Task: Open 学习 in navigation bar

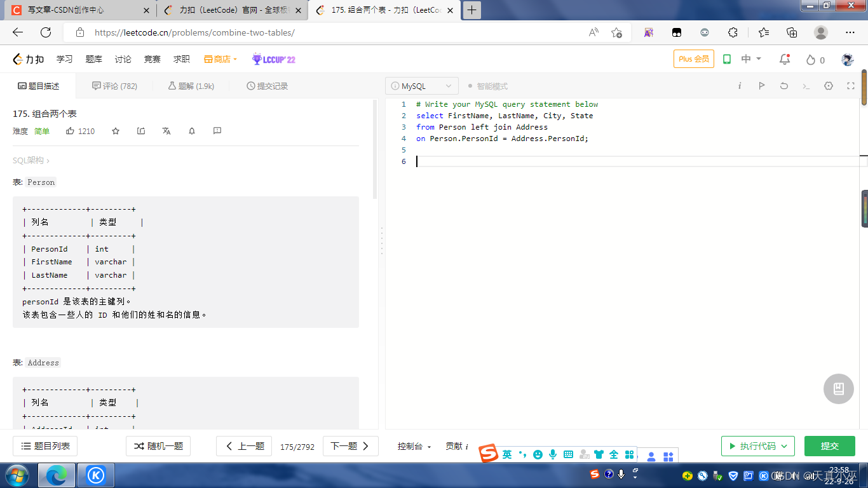Action: coord(64,59)
